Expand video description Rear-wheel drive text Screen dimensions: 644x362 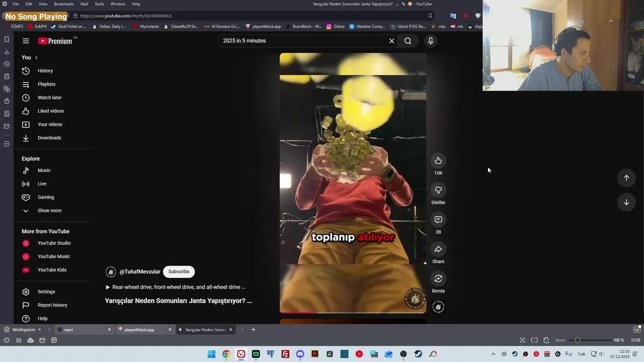pyautogui.click(x=175, y=287)
